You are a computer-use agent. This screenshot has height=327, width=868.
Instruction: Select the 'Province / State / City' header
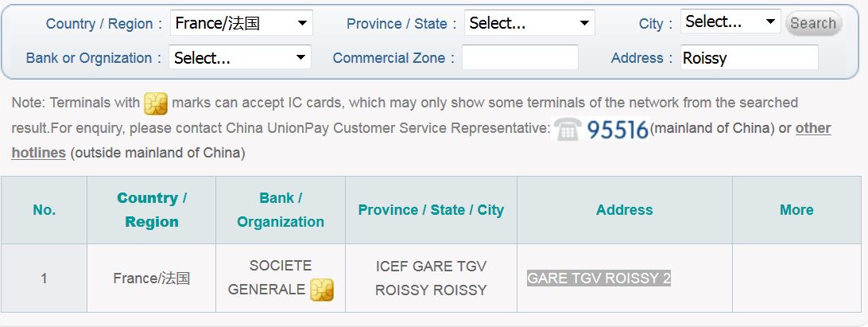coord(431,210)
